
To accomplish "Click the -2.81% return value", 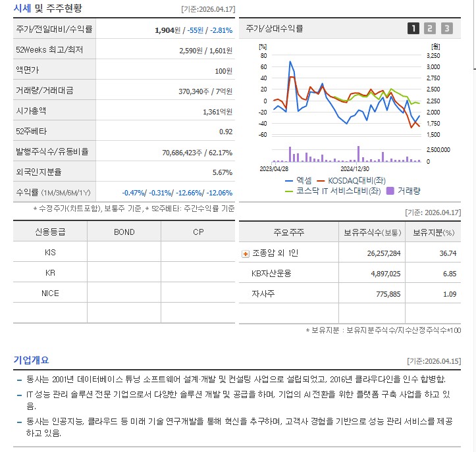I will 221,30.
